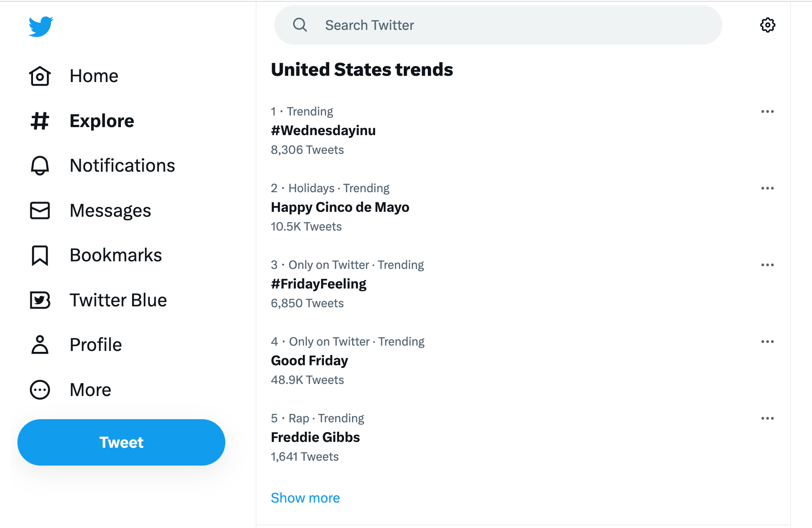Image resolution: width=812 pixels, height=528 pixels.
Task: Focus the Search Twitter input field
Action: pos(513,25)
